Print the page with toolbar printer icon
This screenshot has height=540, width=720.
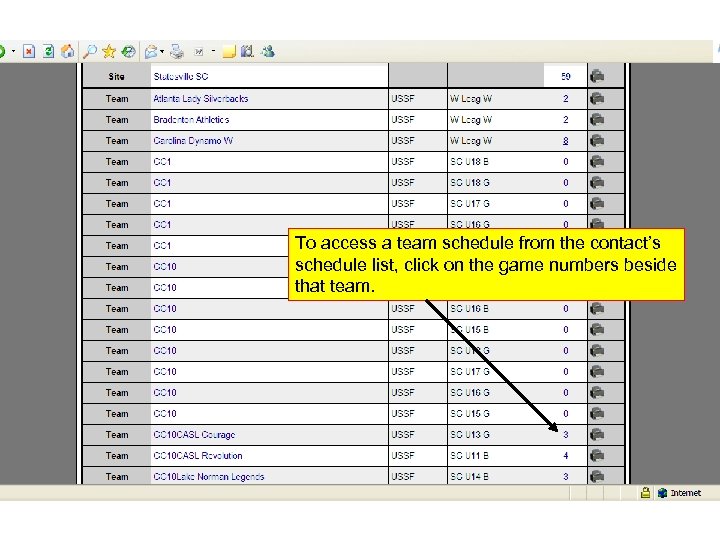(x=176, y=51)
